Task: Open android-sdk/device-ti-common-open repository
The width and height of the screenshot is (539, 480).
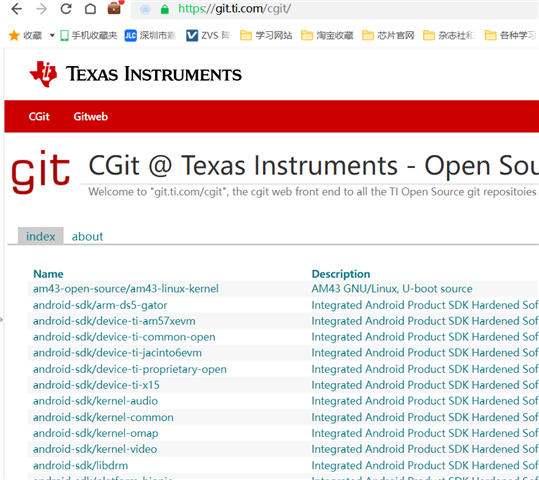Action: (124, 337)
